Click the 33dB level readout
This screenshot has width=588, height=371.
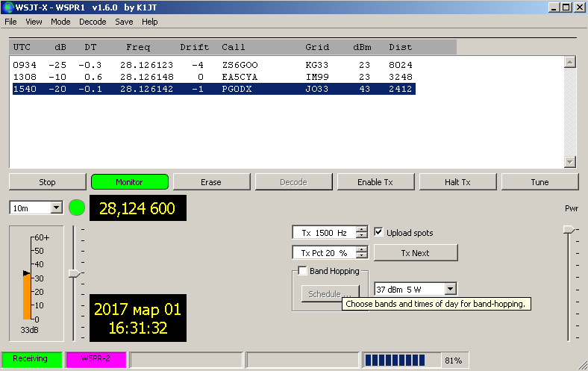29,330
